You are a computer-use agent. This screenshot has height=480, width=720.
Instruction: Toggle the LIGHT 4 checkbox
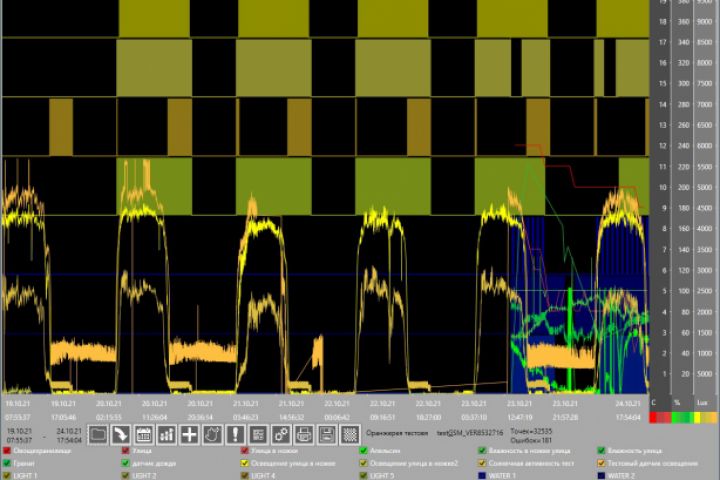pos(244,476)
